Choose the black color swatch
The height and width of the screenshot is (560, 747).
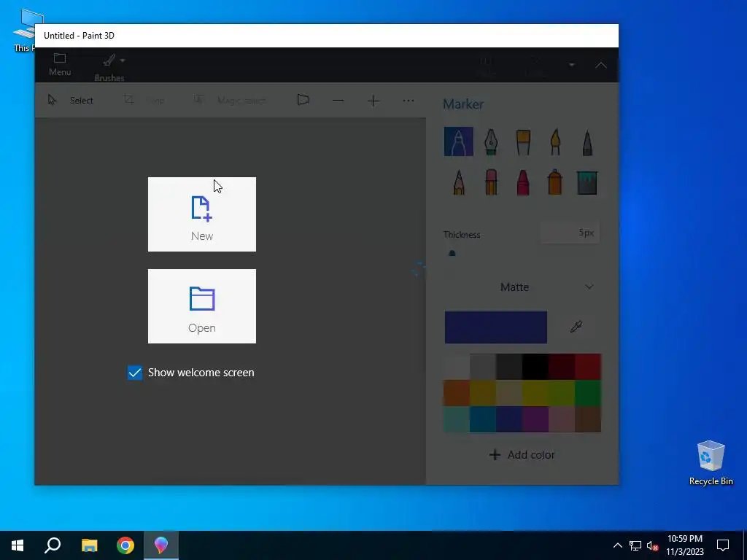pos(535,367)
